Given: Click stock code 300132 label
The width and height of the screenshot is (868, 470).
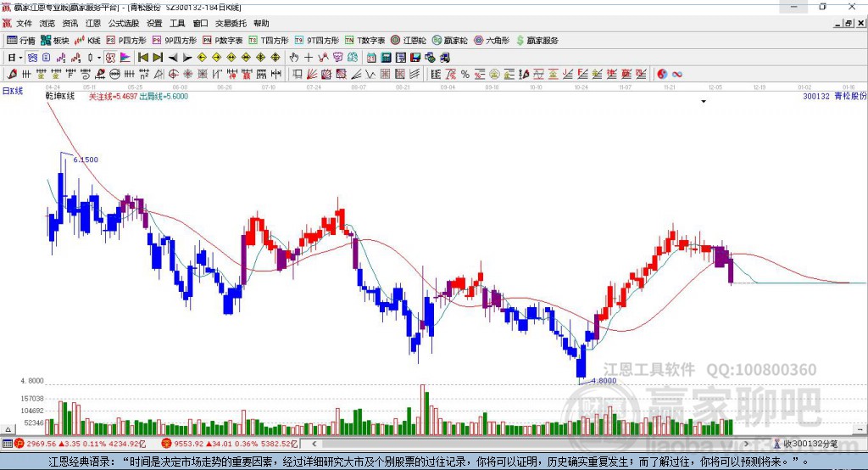Looking at the screenshot, I should [816, 97].
